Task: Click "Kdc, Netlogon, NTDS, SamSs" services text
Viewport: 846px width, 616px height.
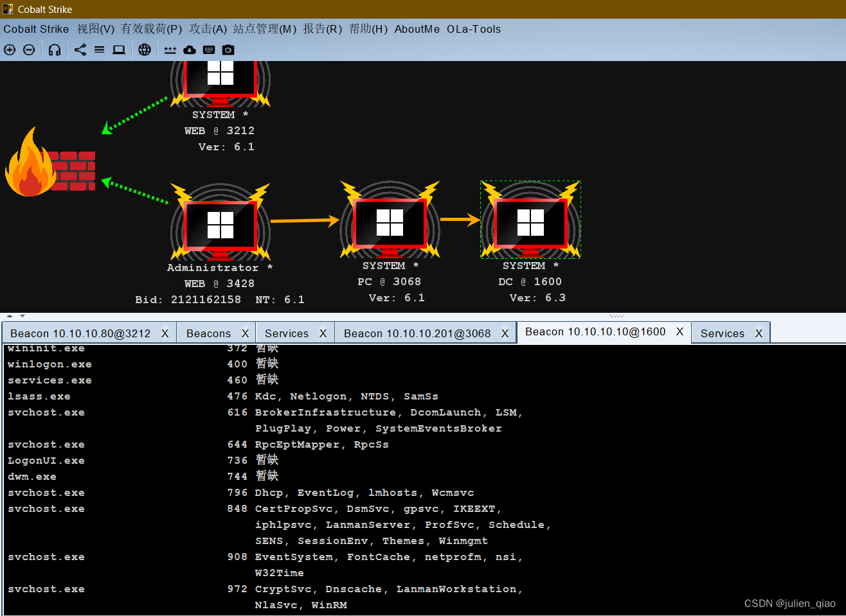Action: tap(346, 396)
